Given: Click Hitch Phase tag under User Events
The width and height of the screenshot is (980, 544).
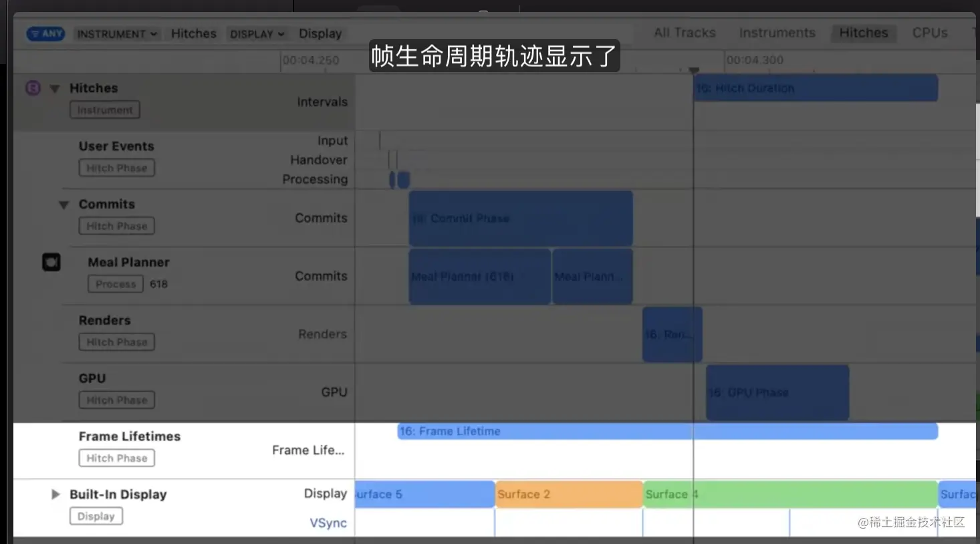Looking at the screenshot, I should pos(117,168).
